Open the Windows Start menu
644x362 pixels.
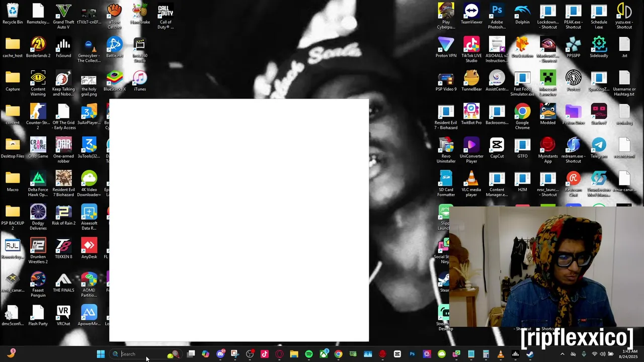[x=101, y=354]
